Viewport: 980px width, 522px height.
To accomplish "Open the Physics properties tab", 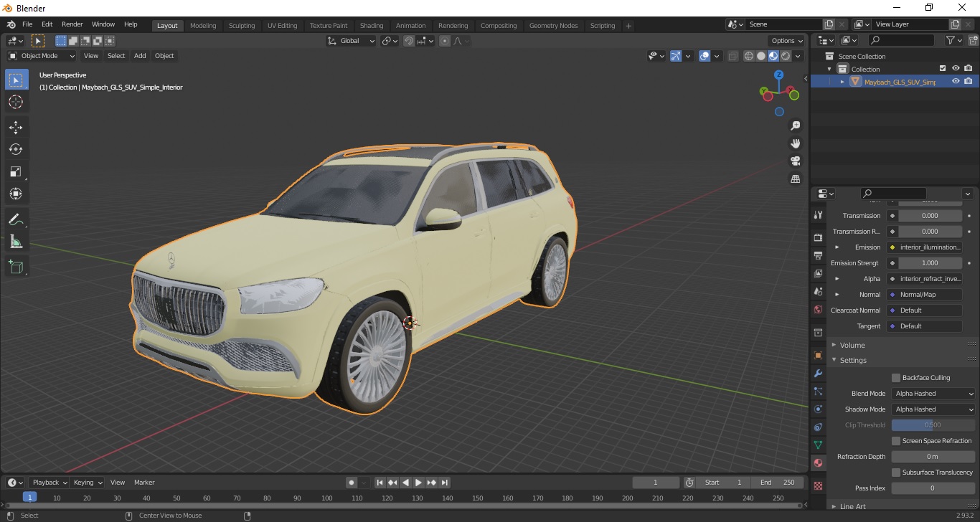I will 818,409.
